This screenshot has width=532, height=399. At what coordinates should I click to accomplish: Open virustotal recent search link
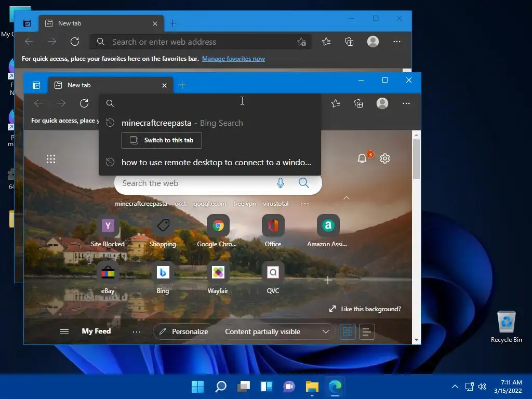tap(275, 204)
